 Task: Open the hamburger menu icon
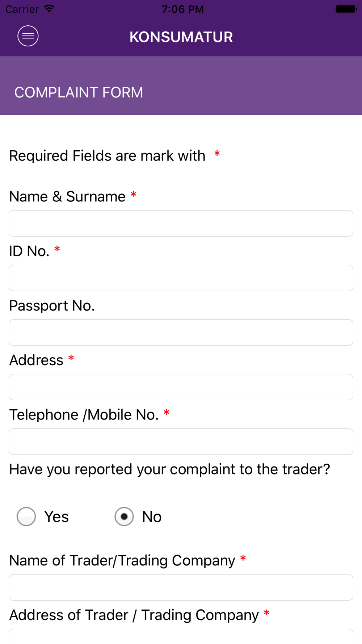pyautogui.click(x=28, y=36)
